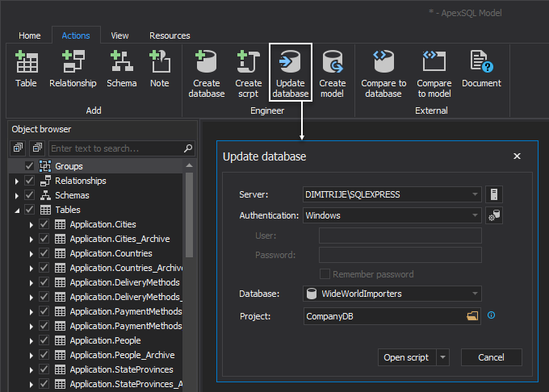
Task: Switch to the Home tab
Action: pyautogui.click(x=30, y=35)
